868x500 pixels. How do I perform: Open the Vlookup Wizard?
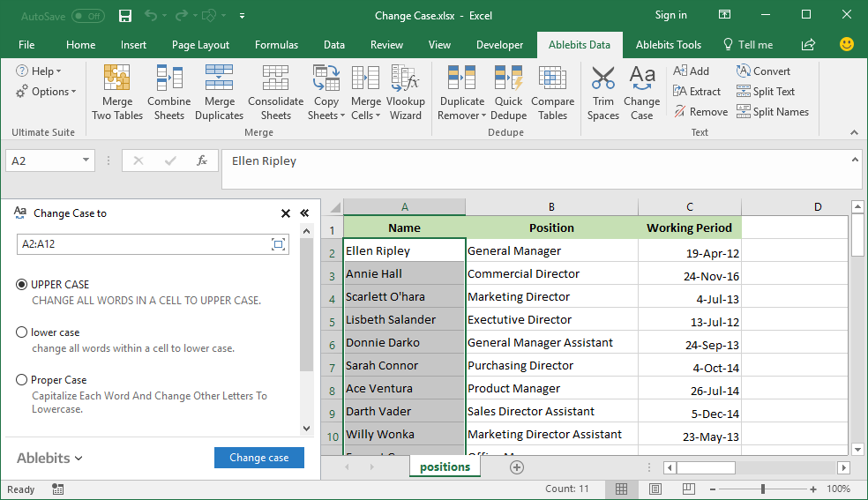click(x=405, y=92)
